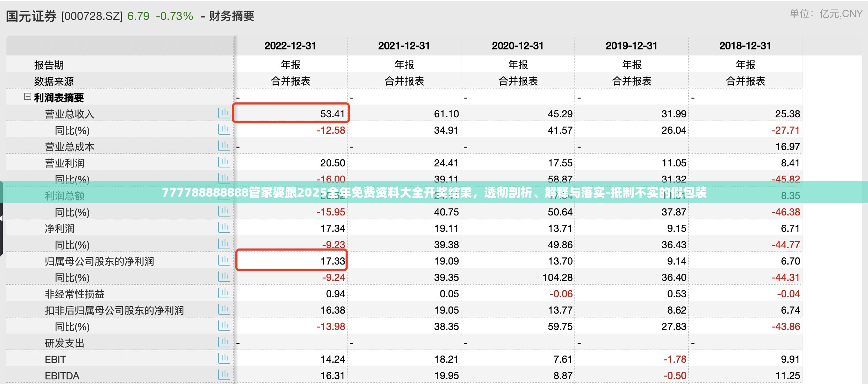Collapse the 利润表摘要 section
Image resolution: width=868 pixels, height=384 pixels.
tap(27, 97)
